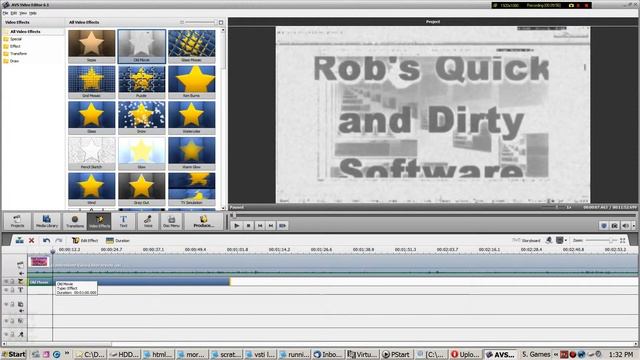Open the Projects section

[x=17, y=221]
